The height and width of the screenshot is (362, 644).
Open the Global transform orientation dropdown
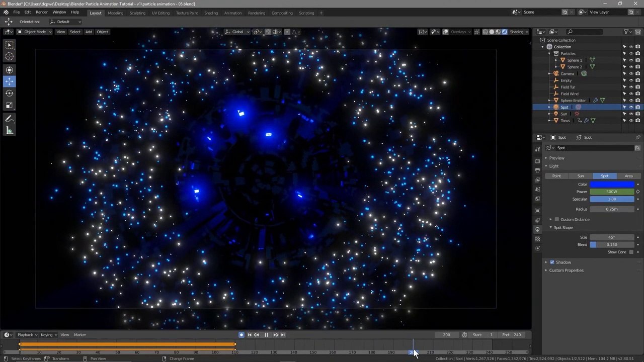click(237, 32)
